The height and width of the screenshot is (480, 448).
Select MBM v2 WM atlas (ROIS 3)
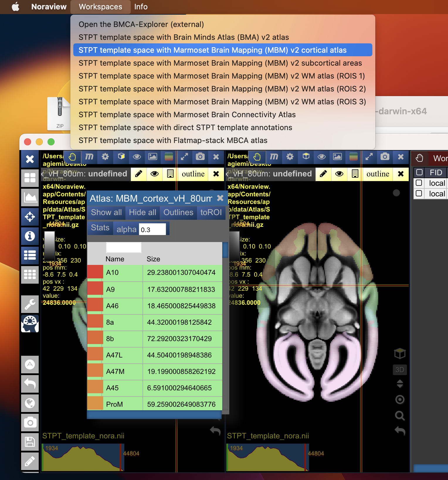point(222,102)
